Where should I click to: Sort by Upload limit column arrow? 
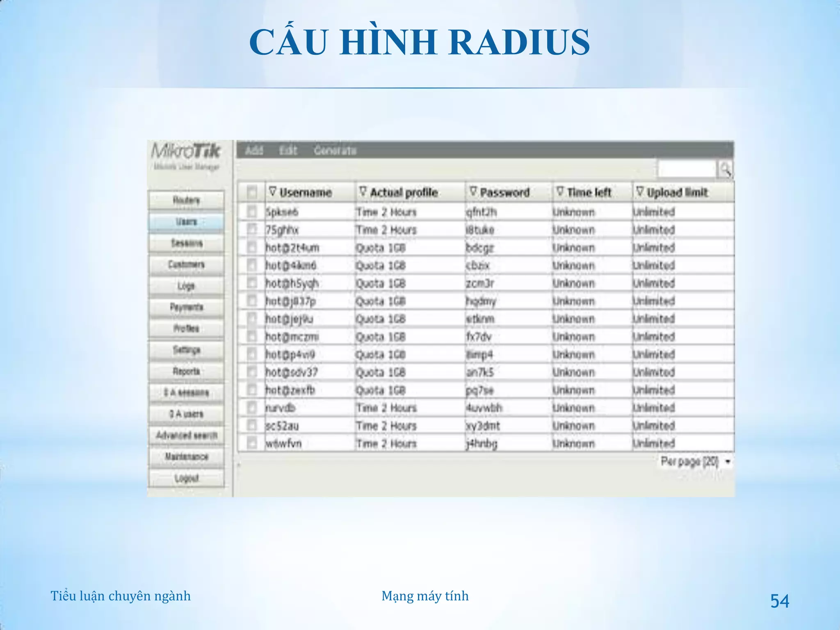tap(640, 191)
